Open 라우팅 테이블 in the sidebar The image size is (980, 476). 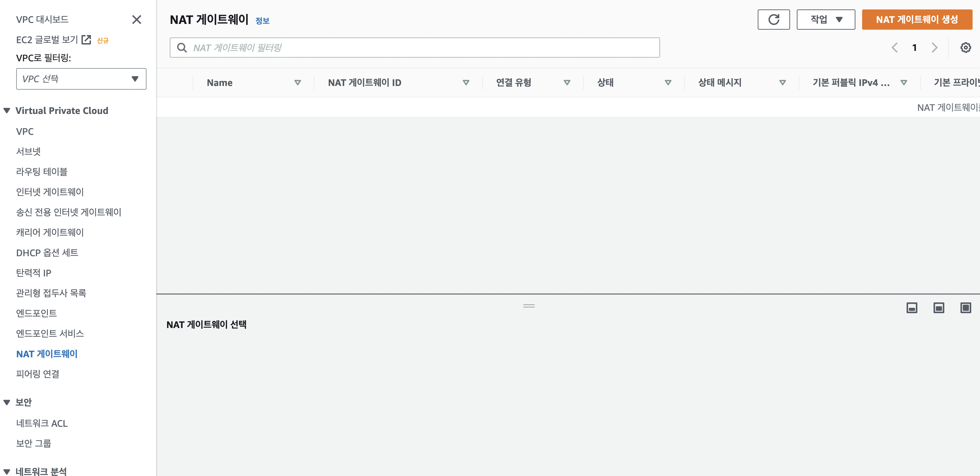(42, 172)
